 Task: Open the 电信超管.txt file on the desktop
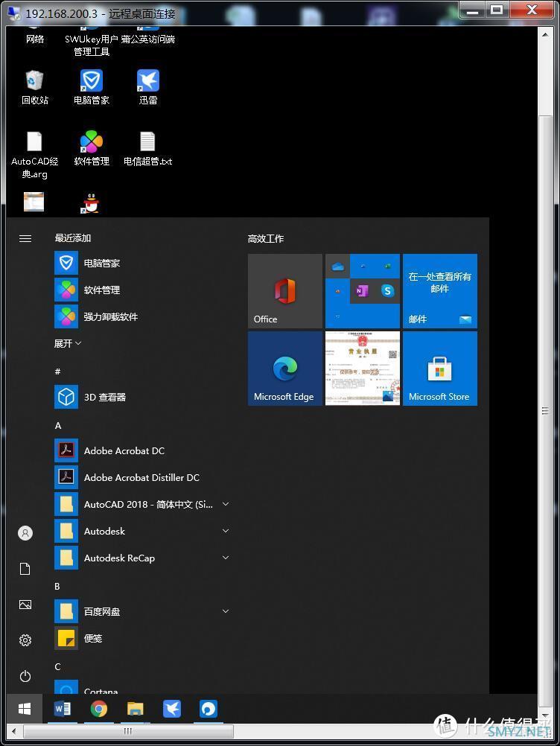pos(147,148)
